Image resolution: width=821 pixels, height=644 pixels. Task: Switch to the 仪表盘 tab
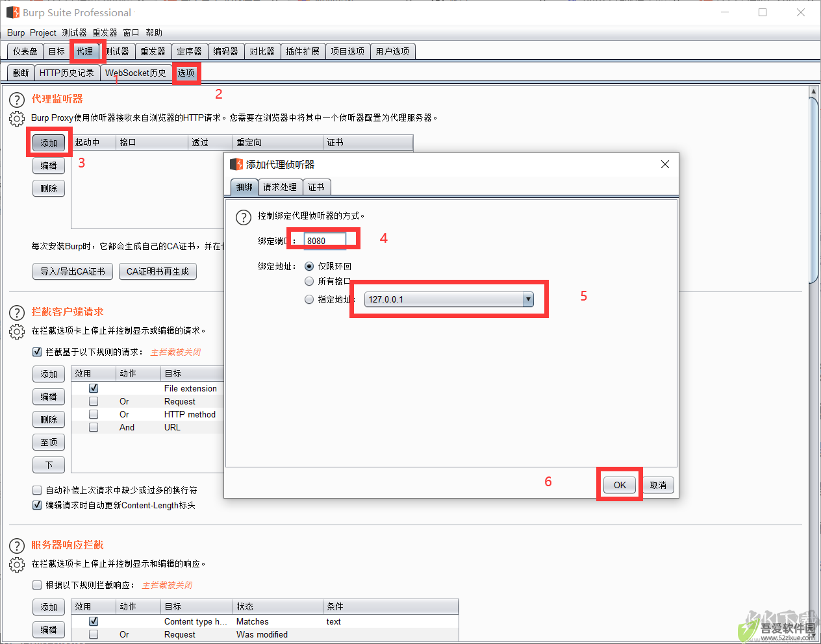25,51
